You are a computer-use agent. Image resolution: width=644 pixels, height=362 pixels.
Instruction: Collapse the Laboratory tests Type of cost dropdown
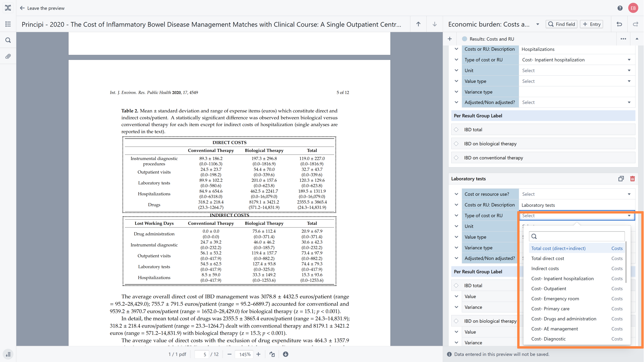pyautogui.click(x=577, y=216)
